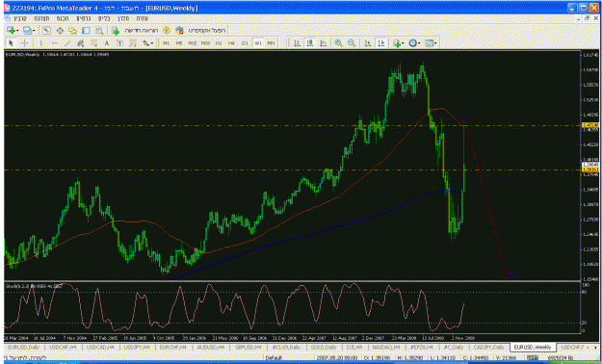Open the last menu in the menu bar
Image resolution: width=602 pixels, height=364 pixels.
142,18
